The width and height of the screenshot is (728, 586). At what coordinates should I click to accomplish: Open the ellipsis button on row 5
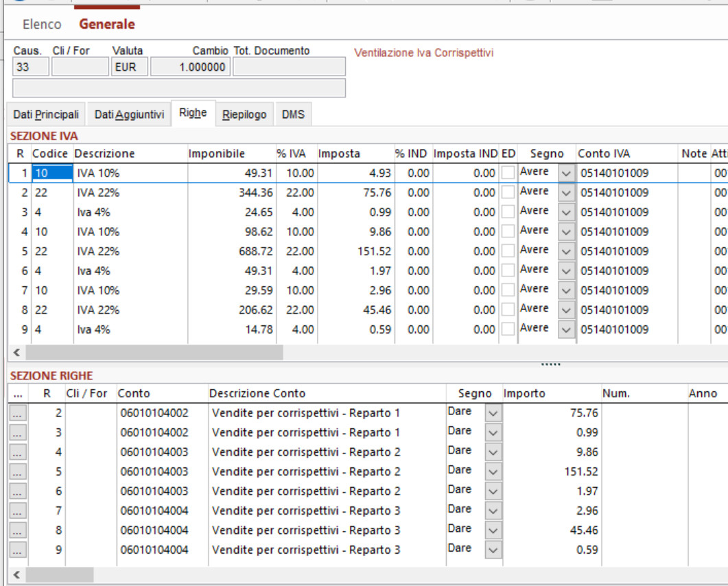pyautogui.click(x=18, y=472)
